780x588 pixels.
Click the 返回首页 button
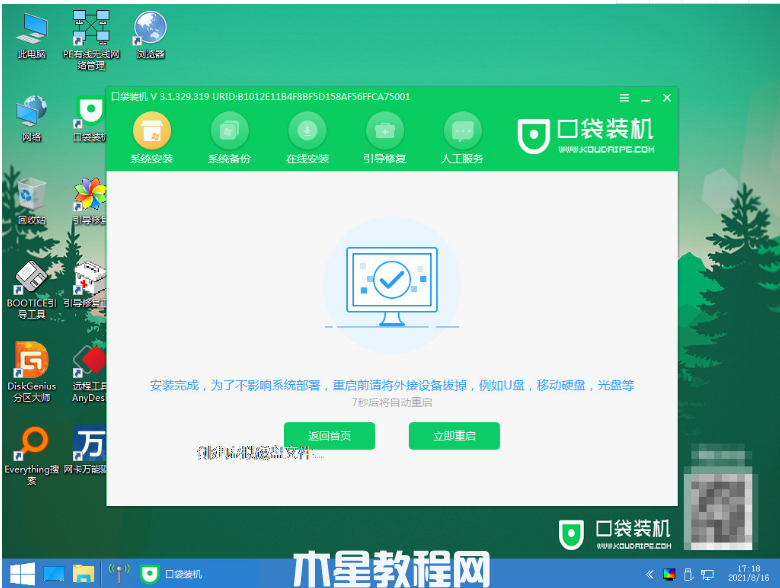coord(329,436)
